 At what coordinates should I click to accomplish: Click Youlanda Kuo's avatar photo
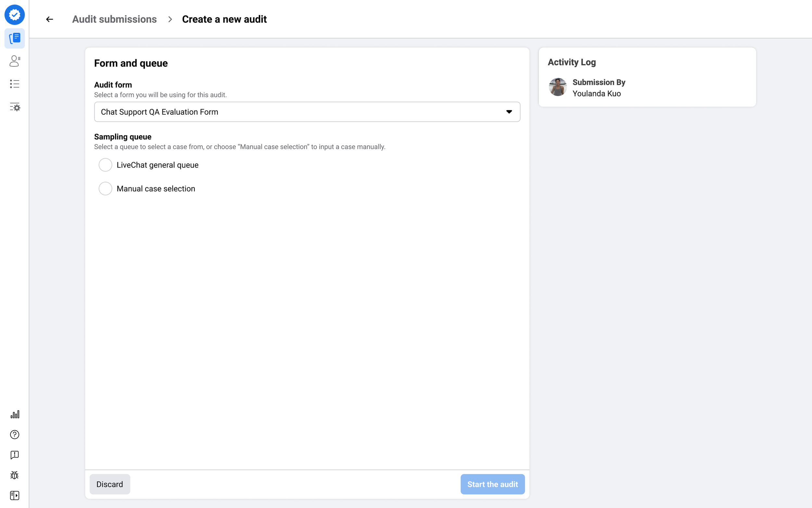tap(558, 87)
